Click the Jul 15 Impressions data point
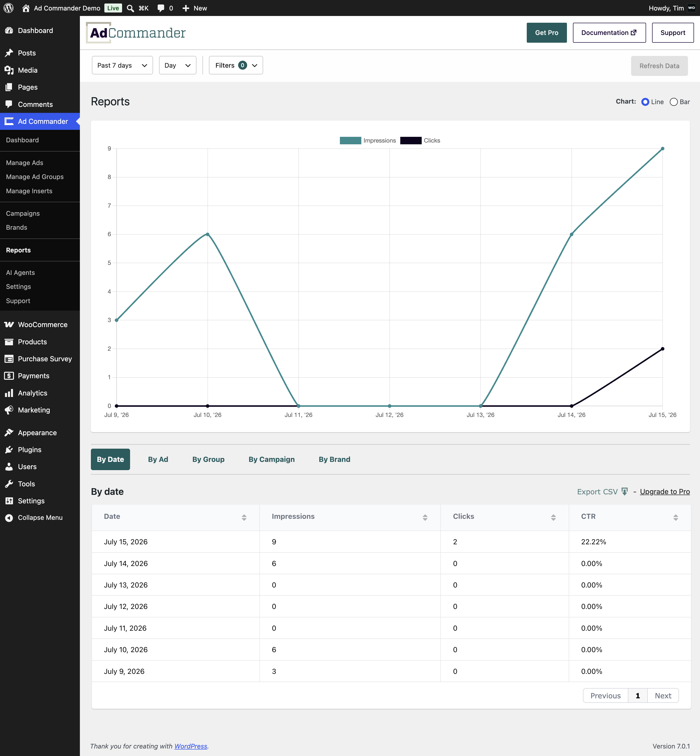700x756 pixels. [x=663, y=149]
